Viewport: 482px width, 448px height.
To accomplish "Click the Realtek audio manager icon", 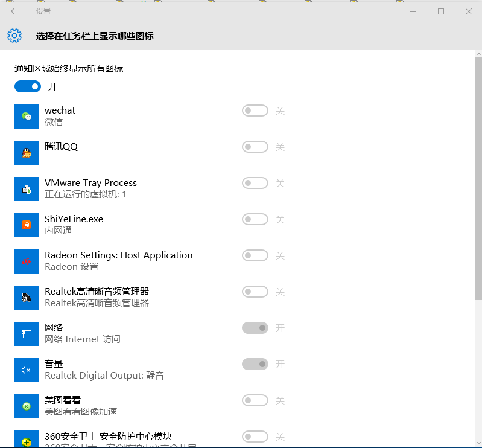I will click(27, 298).
